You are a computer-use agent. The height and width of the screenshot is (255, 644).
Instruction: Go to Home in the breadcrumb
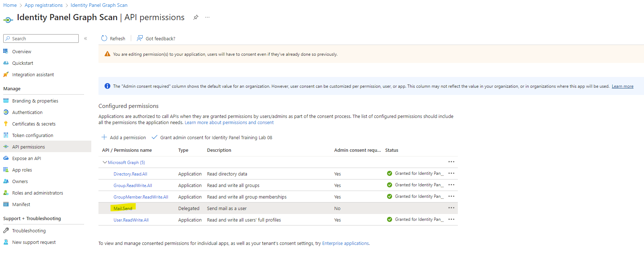click(10, 5)
